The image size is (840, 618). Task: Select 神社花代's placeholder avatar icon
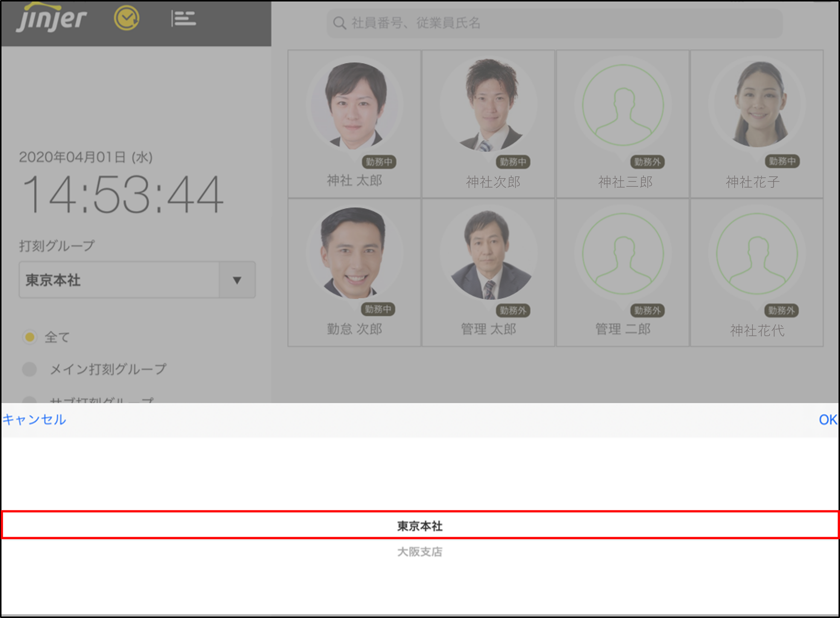point(757,254)
